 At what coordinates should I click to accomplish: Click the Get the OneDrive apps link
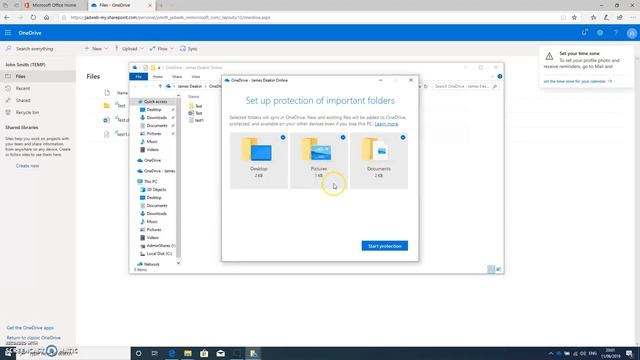(x=30, y=328)
